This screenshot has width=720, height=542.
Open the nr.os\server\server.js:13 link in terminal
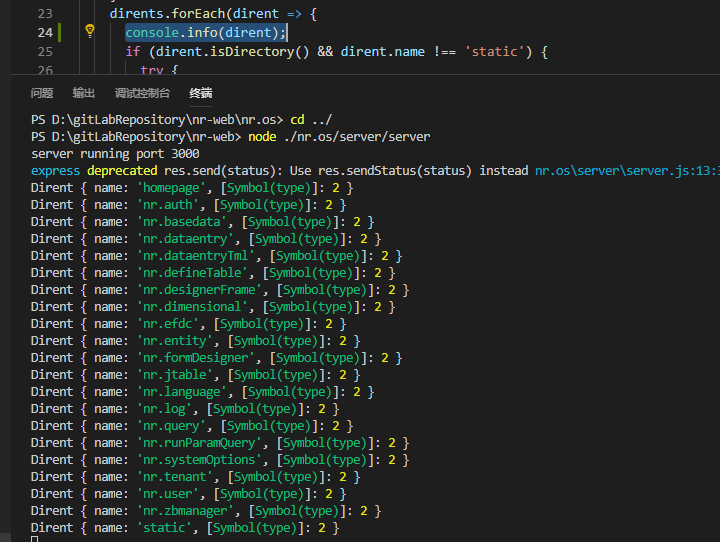pyautogui.click(x=627, y=171)
